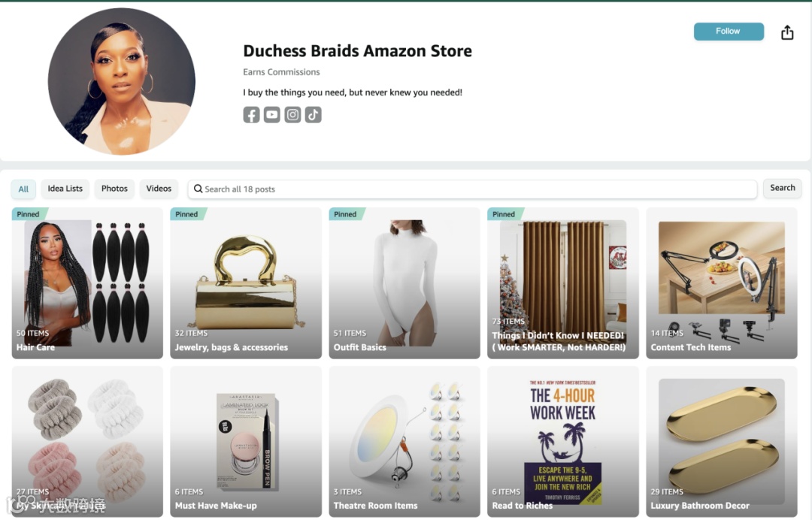
Task: Select the All filter tab
Action: coord(23,189)
